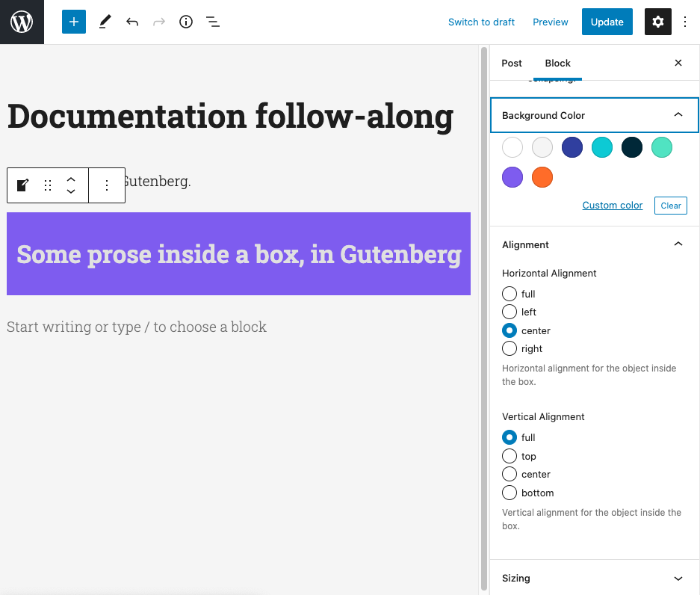The height and width of the screenshot is (595, 700).
Task: Pick the orange background color swatch
Action: [542, 177]
